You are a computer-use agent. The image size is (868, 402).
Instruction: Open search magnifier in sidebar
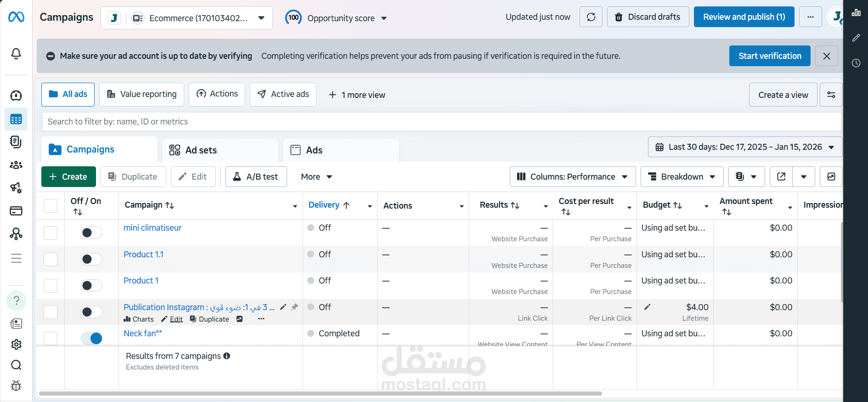(x=16, y=365)
